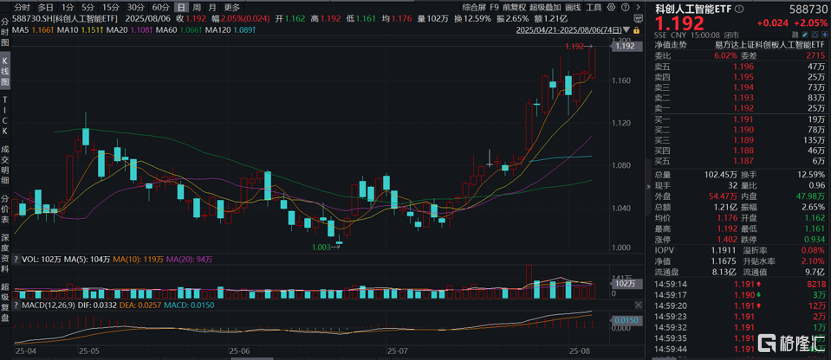
Task: Select the 30分 period tab
Action: (135, 7)
